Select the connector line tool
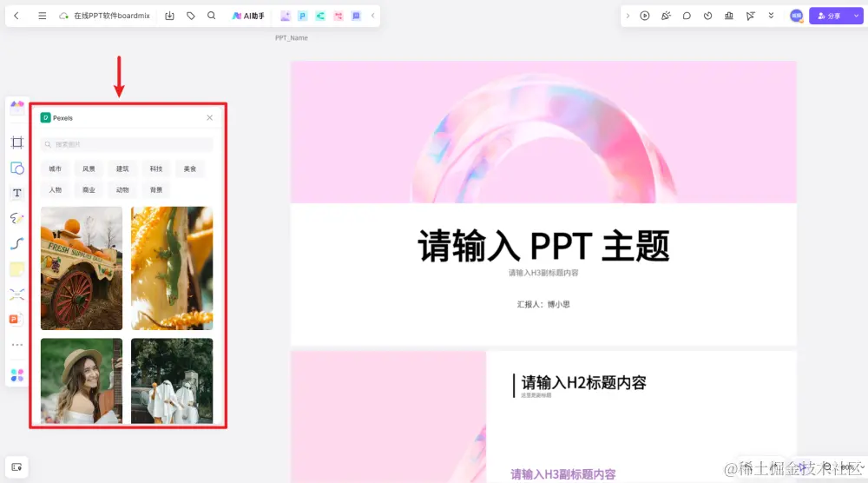Viewport: 868px width, 483px height. pyautogui.click(x=17, y=244)
